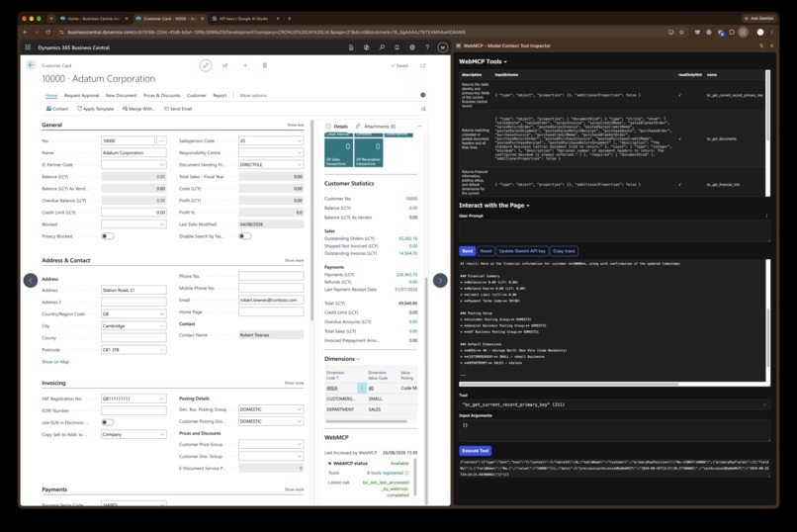This screenshot has height=532, width=797.
Task: Open Blocked dropdown
Action: coord(162,224)
